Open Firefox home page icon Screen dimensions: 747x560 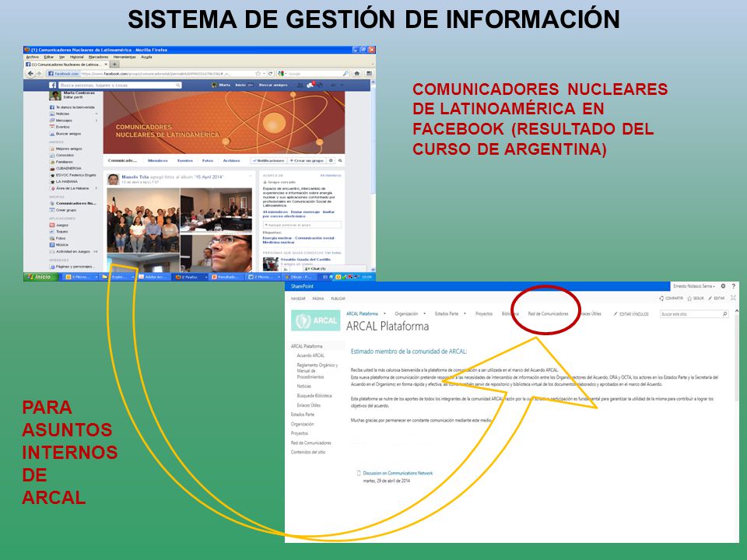pyautogui.click(x=357, y=73)
